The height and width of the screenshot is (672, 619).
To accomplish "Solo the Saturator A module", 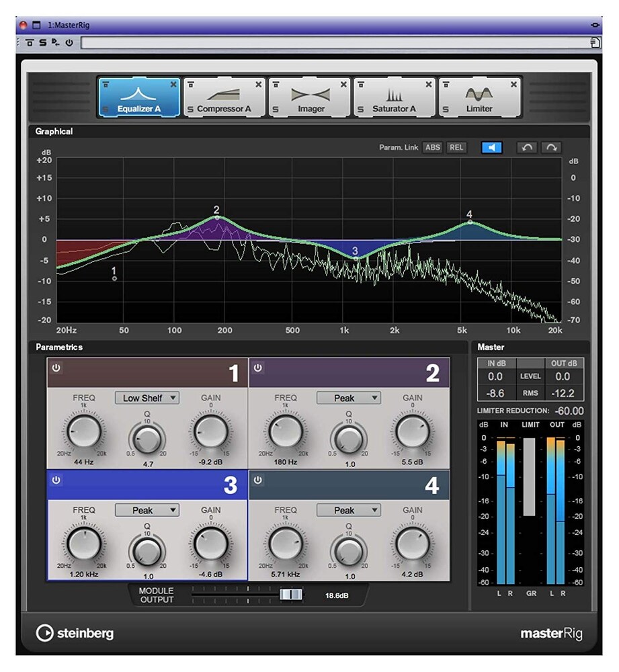I will 360,110.
